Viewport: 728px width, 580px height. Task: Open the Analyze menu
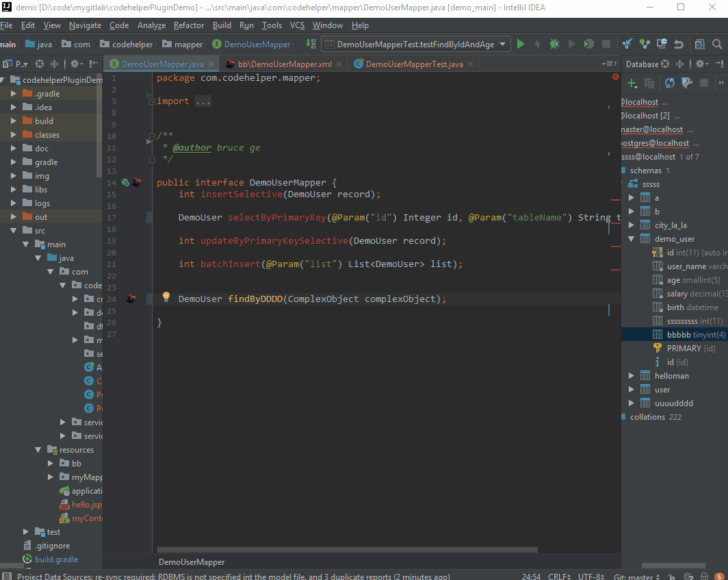pos(151,25)
